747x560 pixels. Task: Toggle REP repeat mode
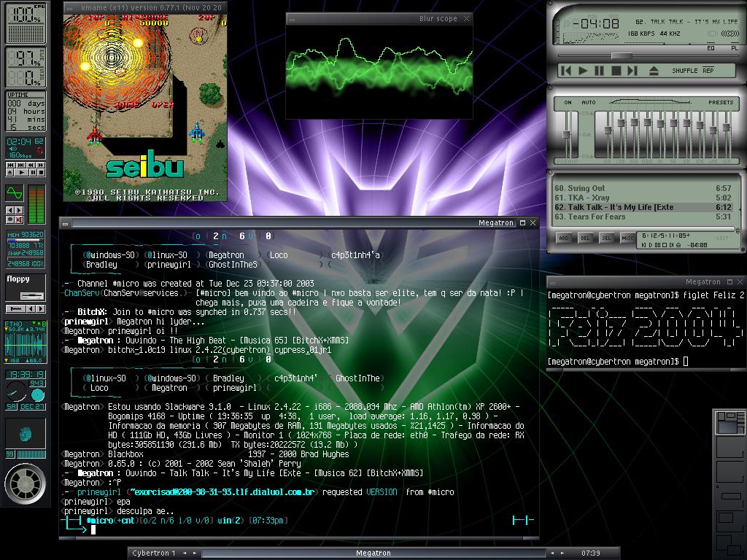coord(708,71)
